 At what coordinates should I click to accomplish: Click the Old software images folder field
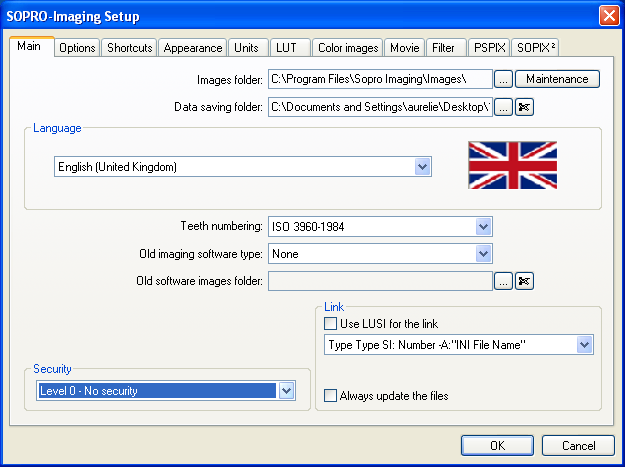(380, 281)
